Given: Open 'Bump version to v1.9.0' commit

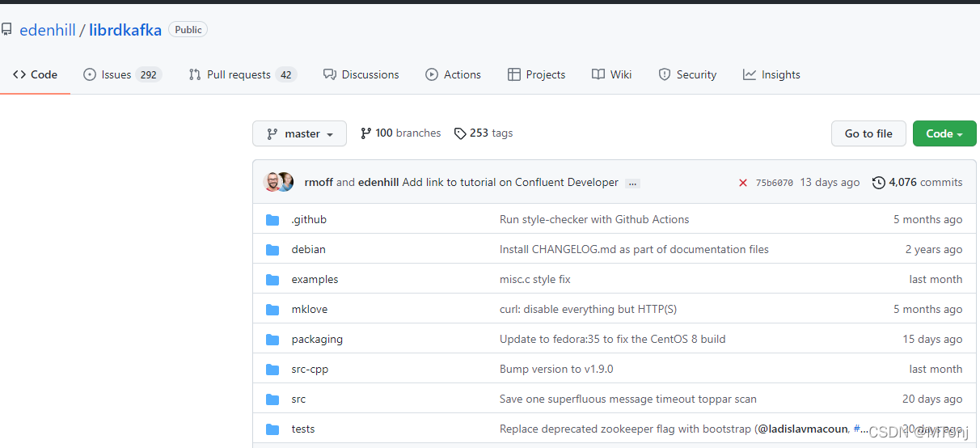Looking at the screenshot, I should [x=556, y=369].
